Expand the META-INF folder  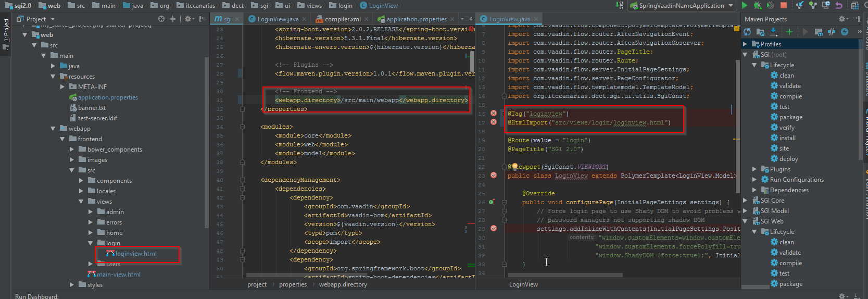62,87
